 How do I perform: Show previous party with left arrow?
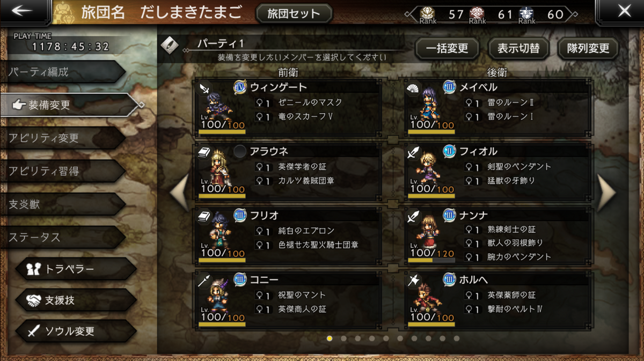click(179, 192)
